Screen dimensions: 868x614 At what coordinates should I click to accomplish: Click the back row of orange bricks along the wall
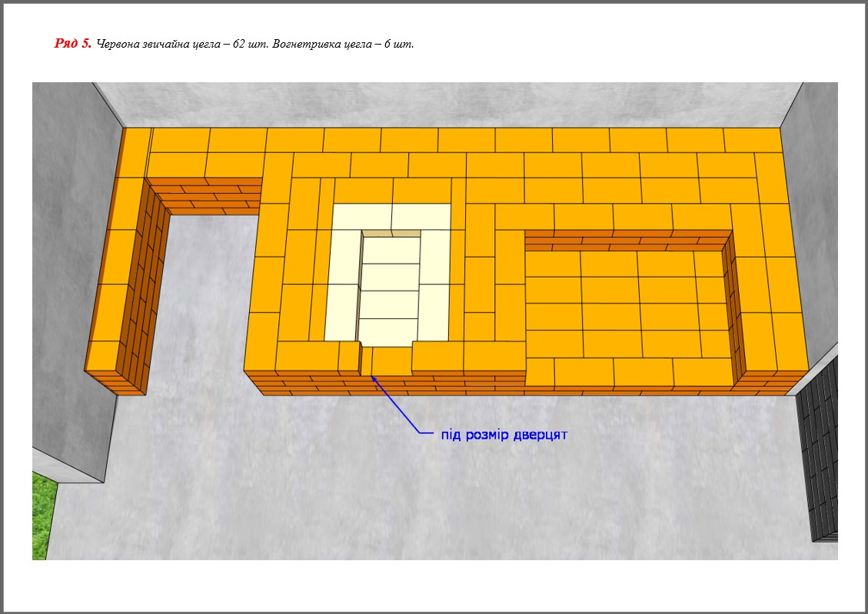tap(461, 140)
